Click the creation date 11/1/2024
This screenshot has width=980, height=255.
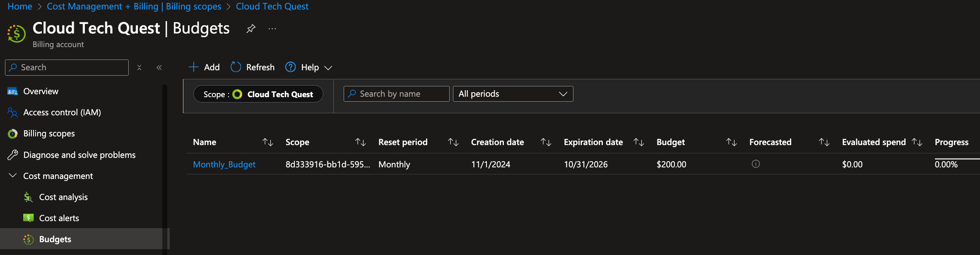point(491,164)
